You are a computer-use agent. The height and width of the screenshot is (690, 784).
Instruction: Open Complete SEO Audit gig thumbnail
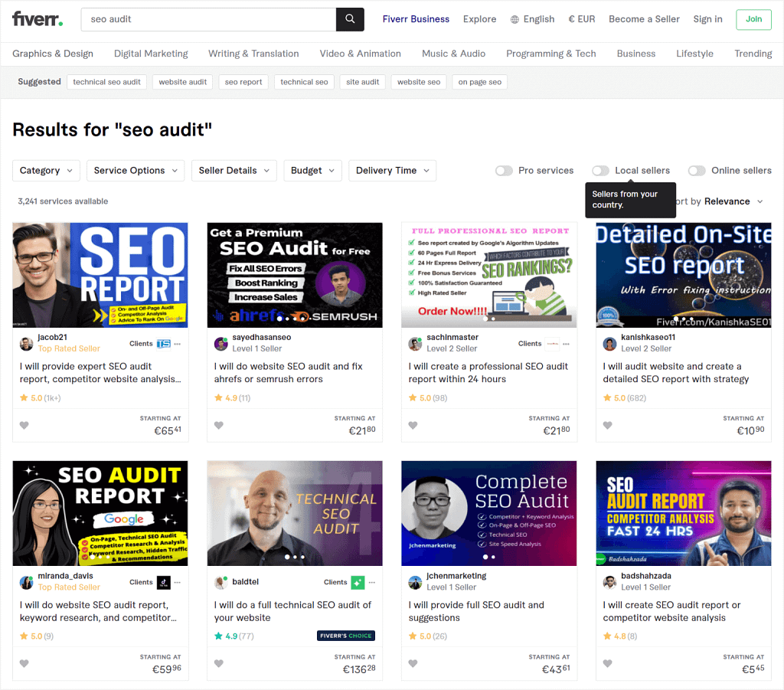489,514
